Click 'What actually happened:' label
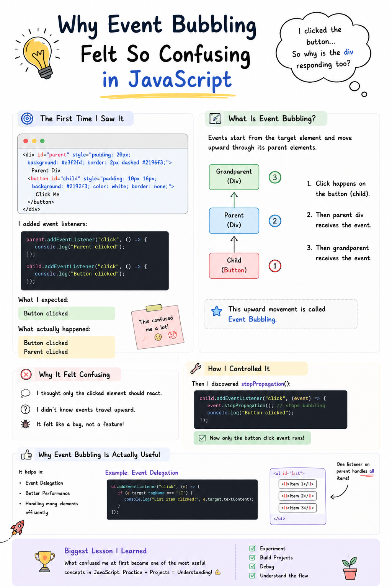The image size is (392, 588). point(54,329)
